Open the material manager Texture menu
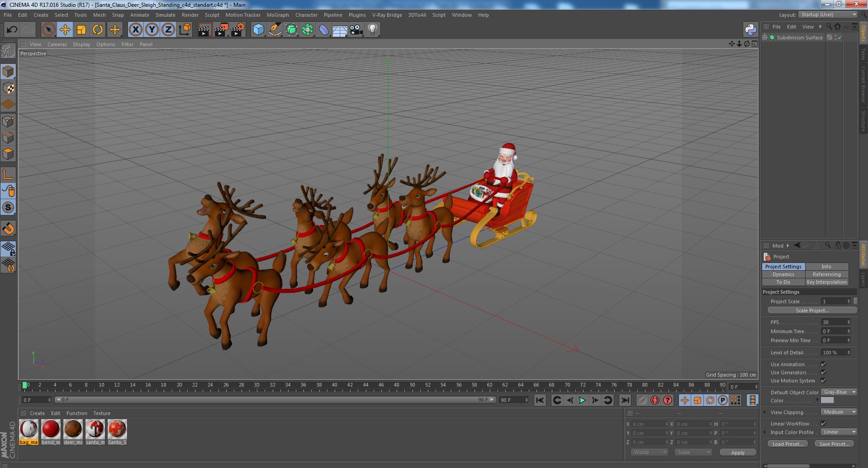Image resolution: width=868 pixels, height=468 pixels. 102,413
